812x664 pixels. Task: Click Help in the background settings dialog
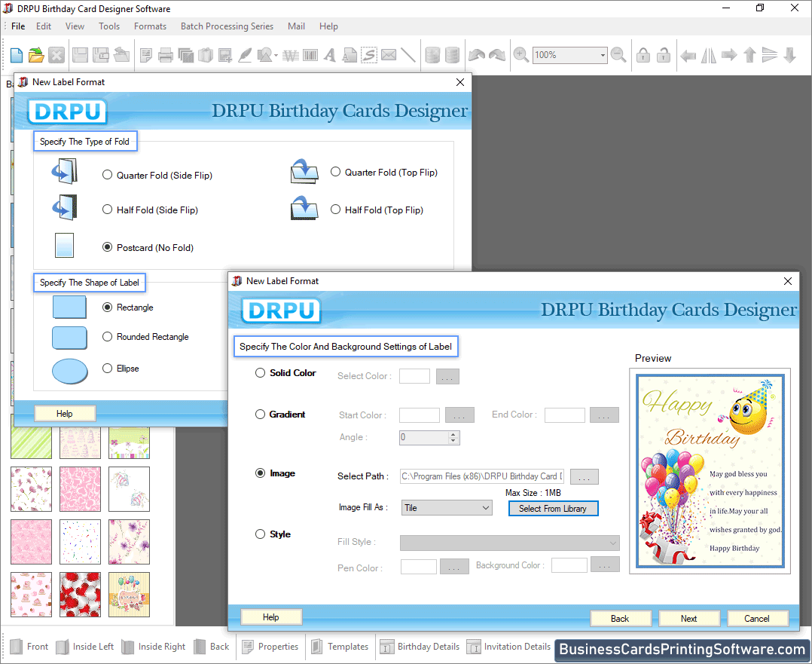pos(271,617)
